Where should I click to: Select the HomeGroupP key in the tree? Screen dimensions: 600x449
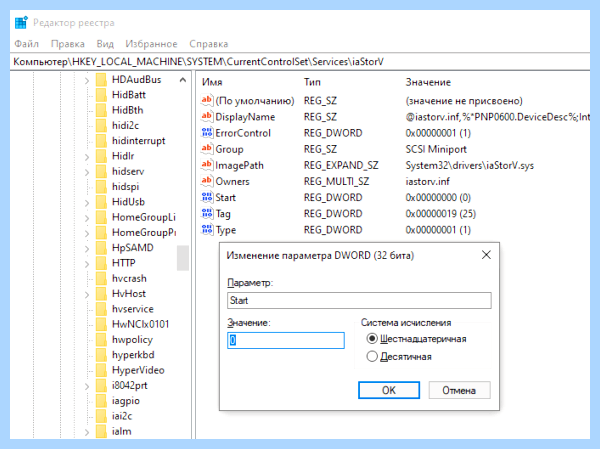pyautogui.click(x=144, y=232)
